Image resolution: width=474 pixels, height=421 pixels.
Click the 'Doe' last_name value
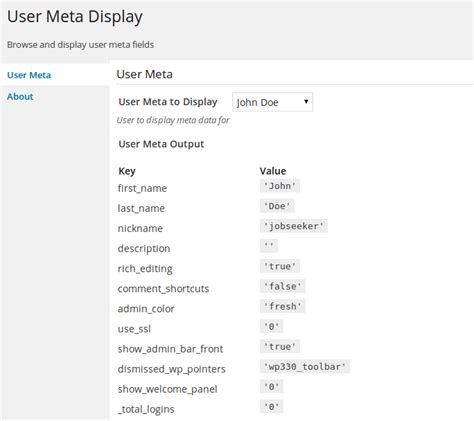(x=277, y=206)
